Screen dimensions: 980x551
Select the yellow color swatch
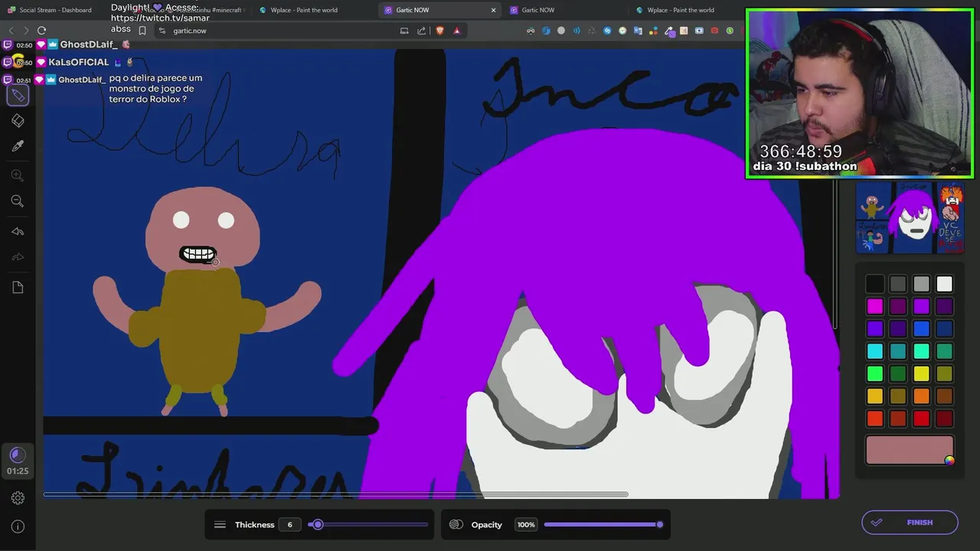pos(921,373)
